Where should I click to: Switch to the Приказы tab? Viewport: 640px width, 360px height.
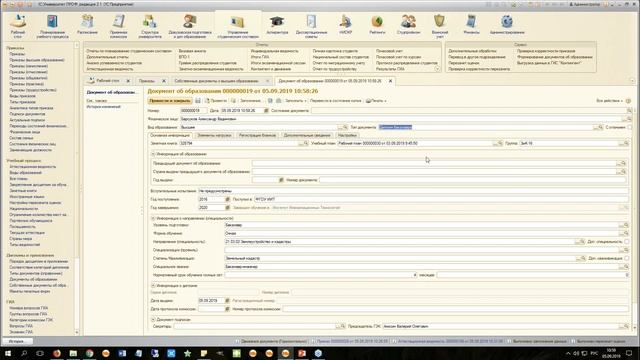point(147,81)
